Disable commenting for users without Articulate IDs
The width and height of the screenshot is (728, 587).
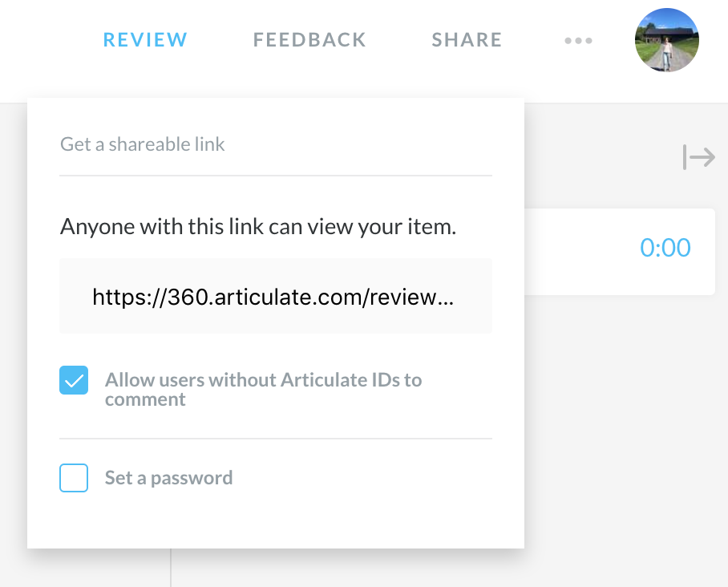(x=74, y=380)
